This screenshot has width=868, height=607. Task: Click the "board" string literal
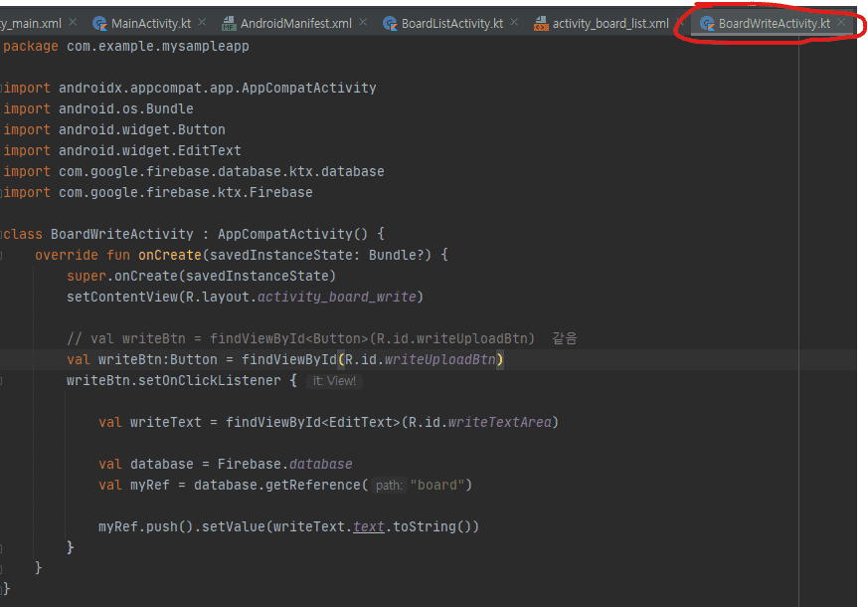point(437,486)
